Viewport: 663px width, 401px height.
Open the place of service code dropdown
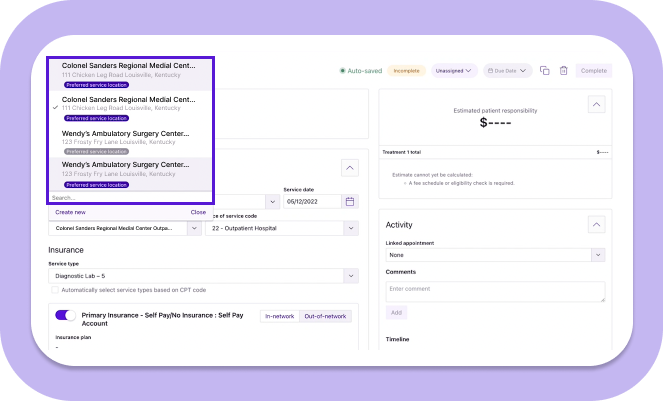[x=282, y=228]
